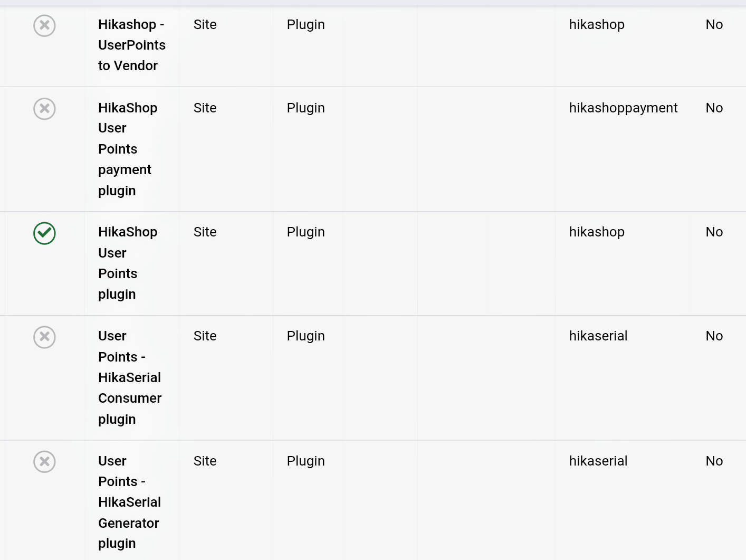The image size is (746, 560).
Task: Click hikaserial folder in Generator plugin row
Action: click(598, 461)
